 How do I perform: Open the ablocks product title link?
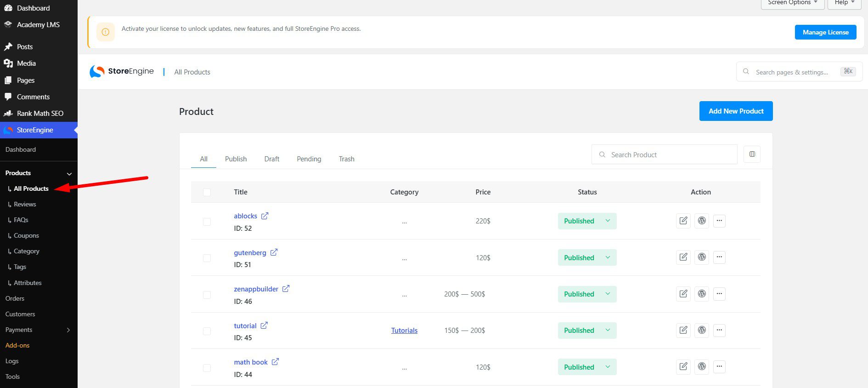point(245,216)
